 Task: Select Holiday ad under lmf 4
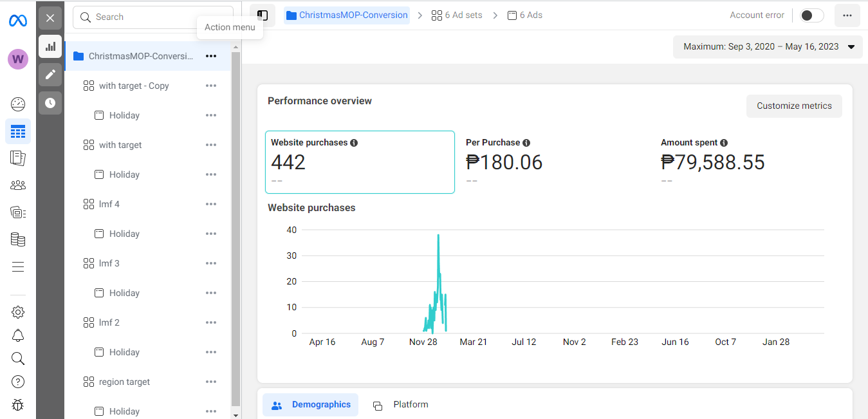click(x=124, y=234)
